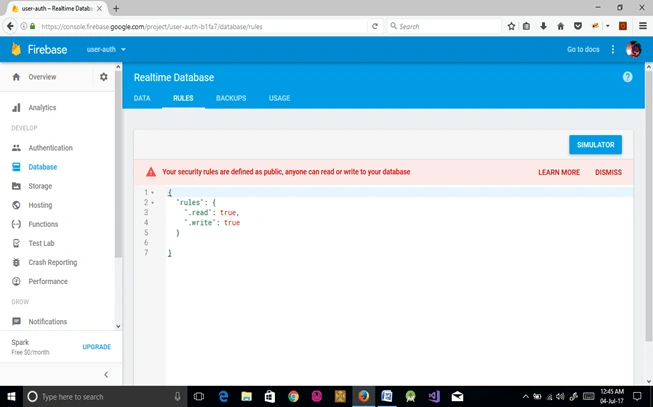Click the taskbar search box

[104, 397]
